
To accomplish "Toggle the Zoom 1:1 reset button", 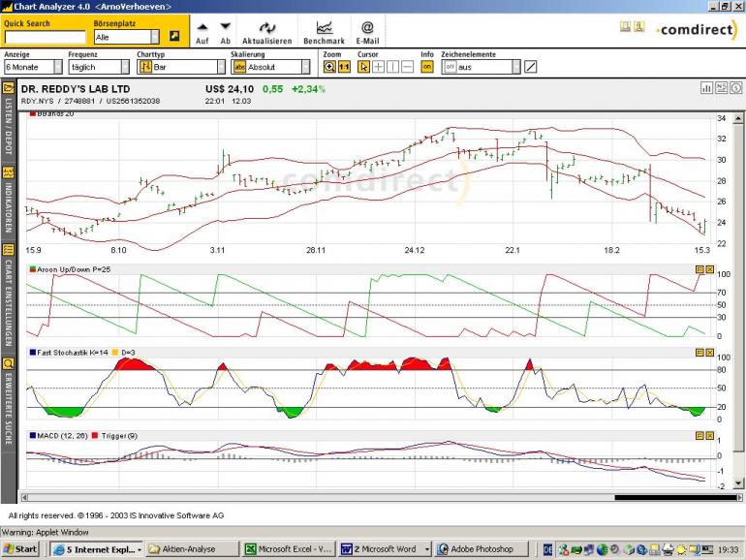I will [x=344, y=67].
